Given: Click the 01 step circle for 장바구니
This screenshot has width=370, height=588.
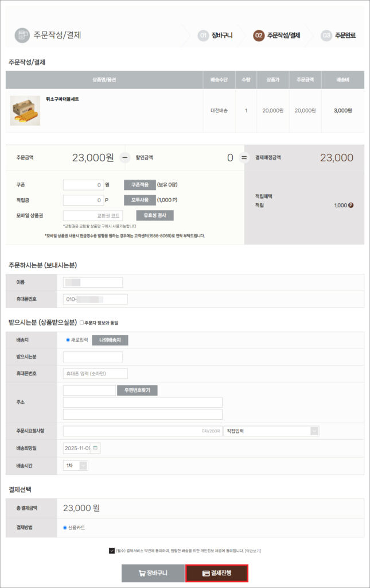Looking at the screenshot, I should pyautogui.click(x=203, y=36).
